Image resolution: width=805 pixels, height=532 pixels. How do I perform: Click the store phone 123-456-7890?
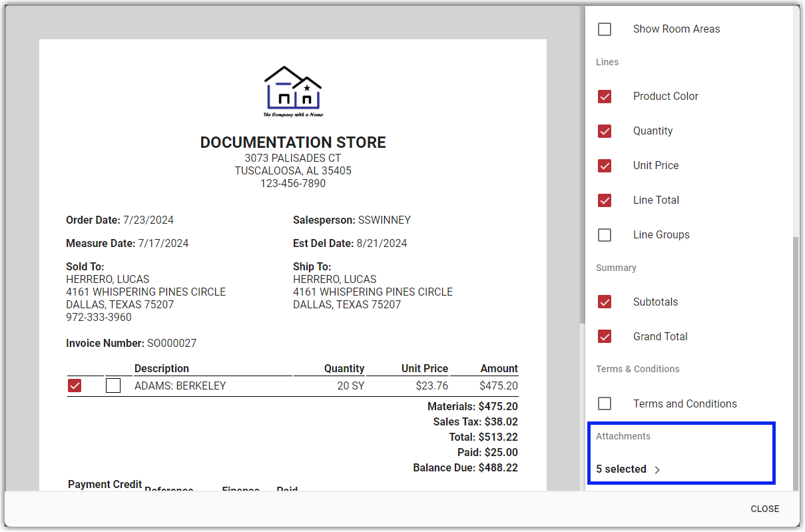coord(293,184)
